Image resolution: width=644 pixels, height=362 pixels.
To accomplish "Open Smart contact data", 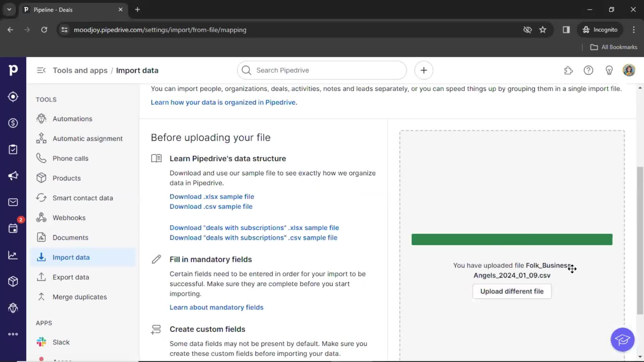I will coord(83,198).
